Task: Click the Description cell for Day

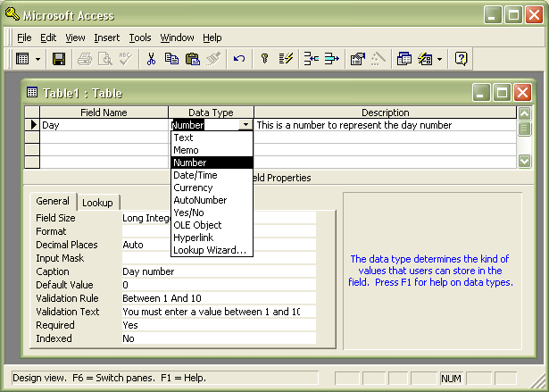Action: (385, 125)
